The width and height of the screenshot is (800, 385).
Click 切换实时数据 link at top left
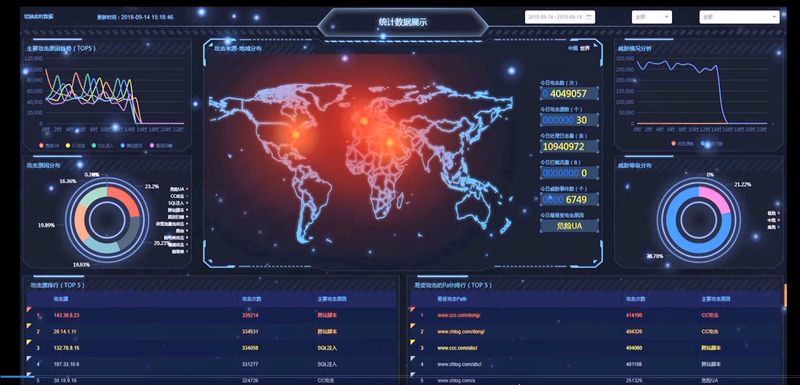(38, 16)
